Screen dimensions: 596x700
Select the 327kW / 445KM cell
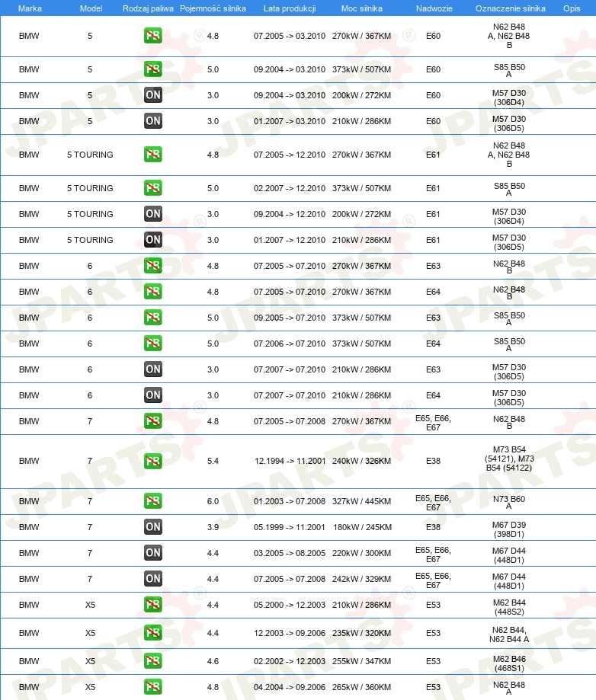(x=361, y=501)
